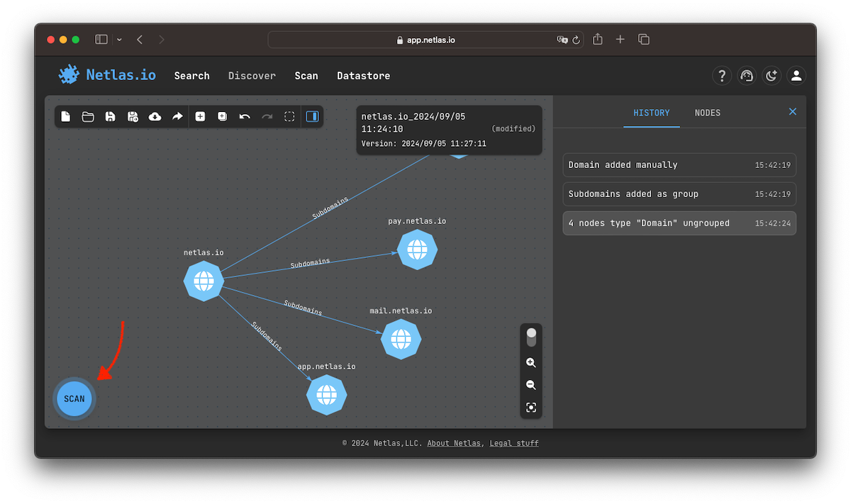Viewport: 851px width, 504px height.
Task: Open the Scan menu
Action: [306, 76]
